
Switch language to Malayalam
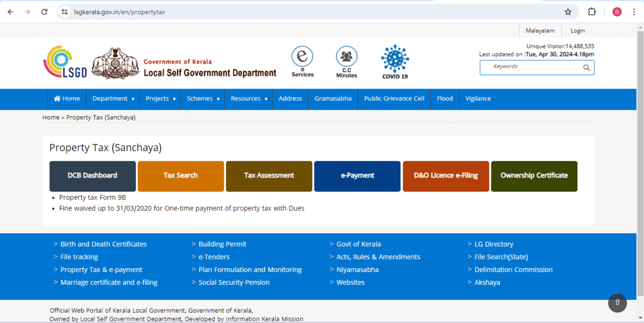(x=540, y=31)
